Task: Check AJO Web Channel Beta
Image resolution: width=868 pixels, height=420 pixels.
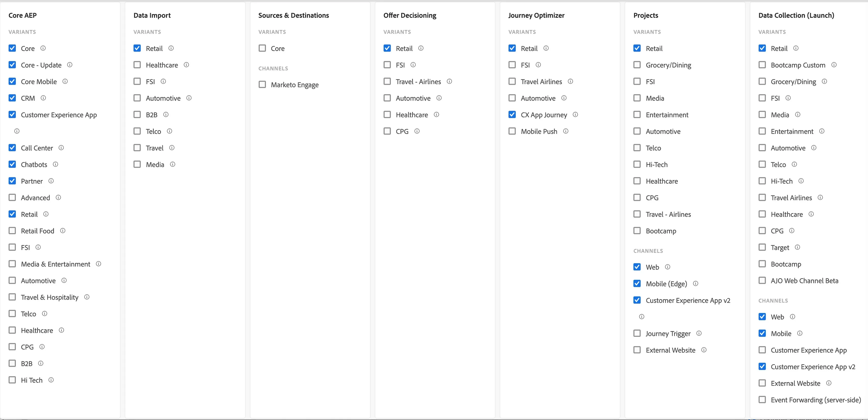Action: (762, 280)
